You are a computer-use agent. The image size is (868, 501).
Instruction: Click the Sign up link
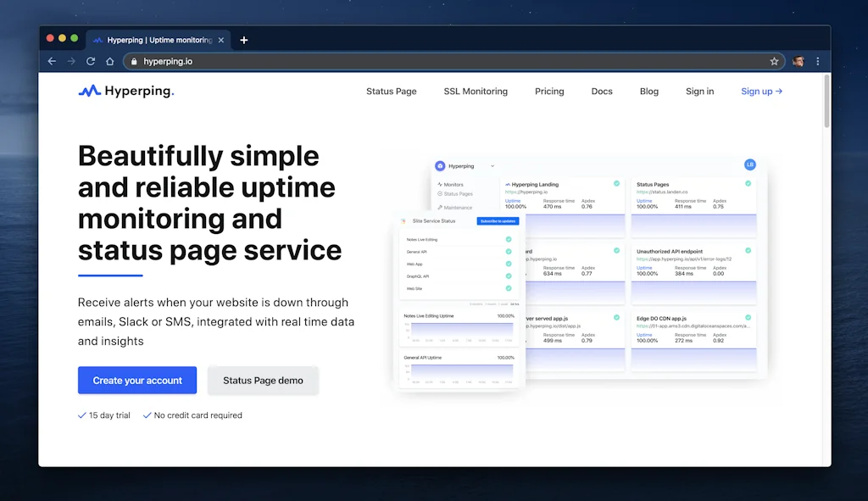pyautogui.click(x=761, y=92)
